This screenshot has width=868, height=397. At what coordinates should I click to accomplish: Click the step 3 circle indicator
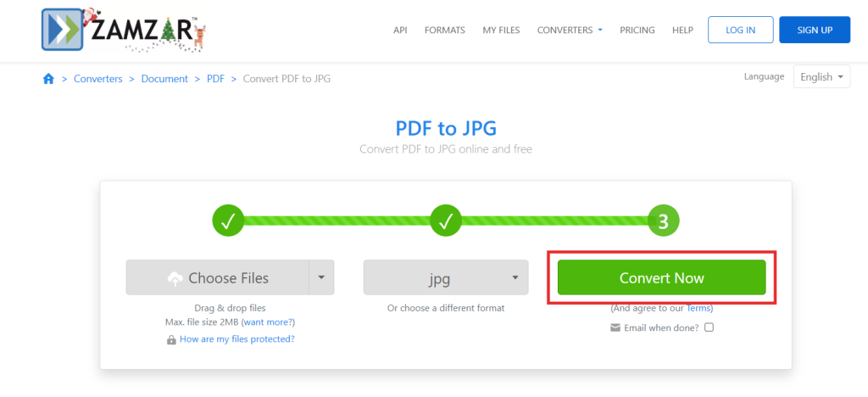(663, 221)
